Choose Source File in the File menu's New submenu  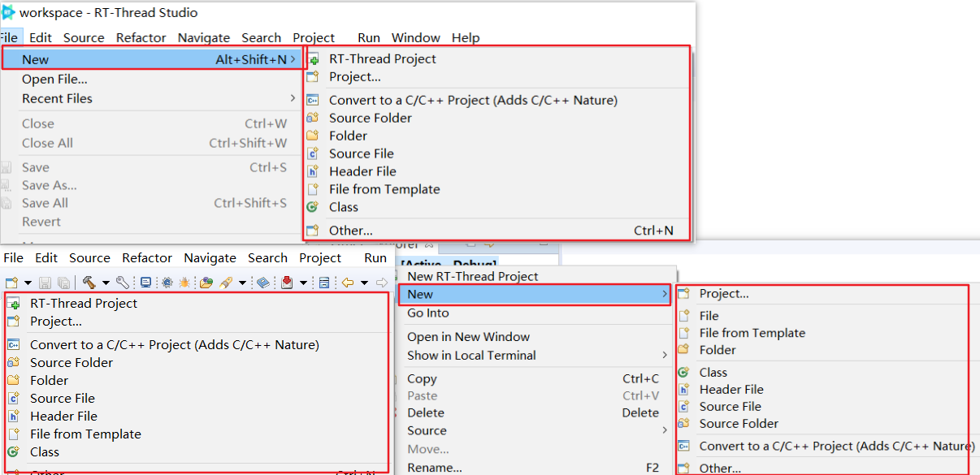point(362,153)
